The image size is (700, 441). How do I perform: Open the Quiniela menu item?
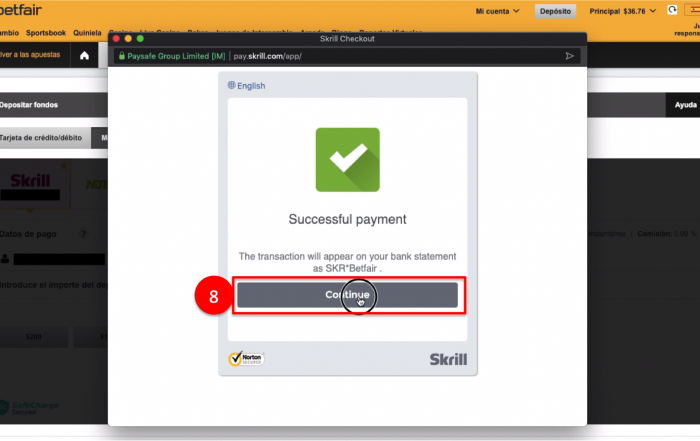tap(87, 33)
